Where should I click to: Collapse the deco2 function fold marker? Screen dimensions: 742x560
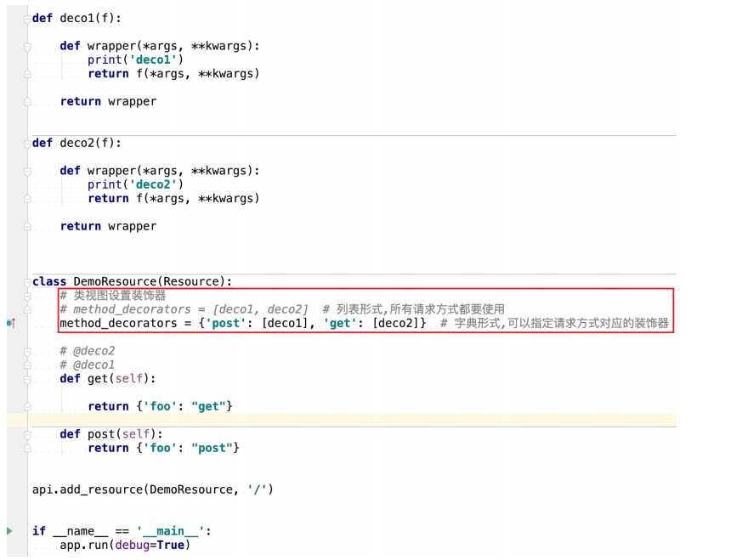click(x=27, y=144)
